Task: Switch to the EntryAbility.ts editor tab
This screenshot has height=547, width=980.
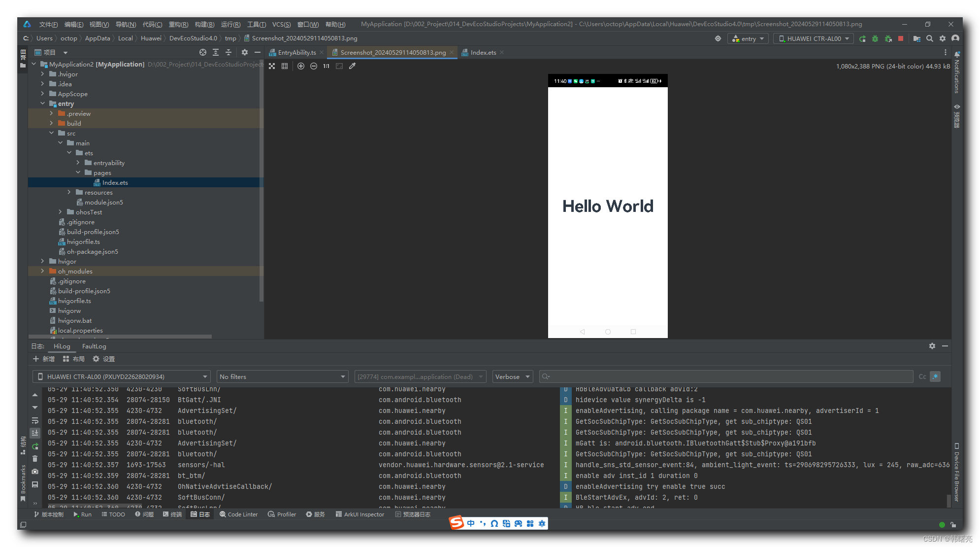Action: point(294,52)
